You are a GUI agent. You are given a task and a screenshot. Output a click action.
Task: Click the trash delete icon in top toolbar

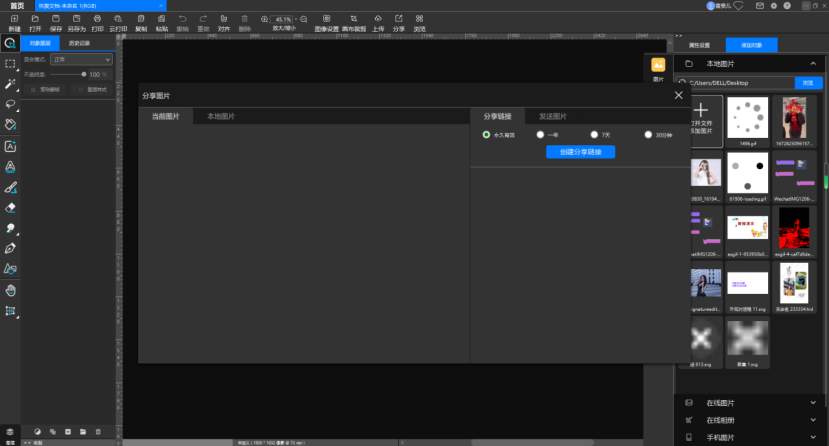pos(244,20)
